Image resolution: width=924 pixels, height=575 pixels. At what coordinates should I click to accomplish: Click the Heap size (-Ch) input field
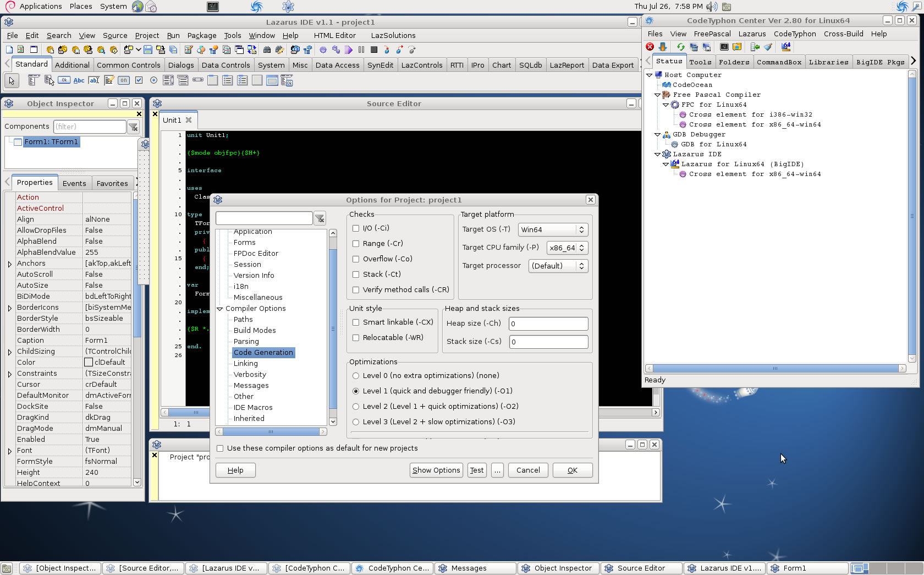(x=548, y=324)
